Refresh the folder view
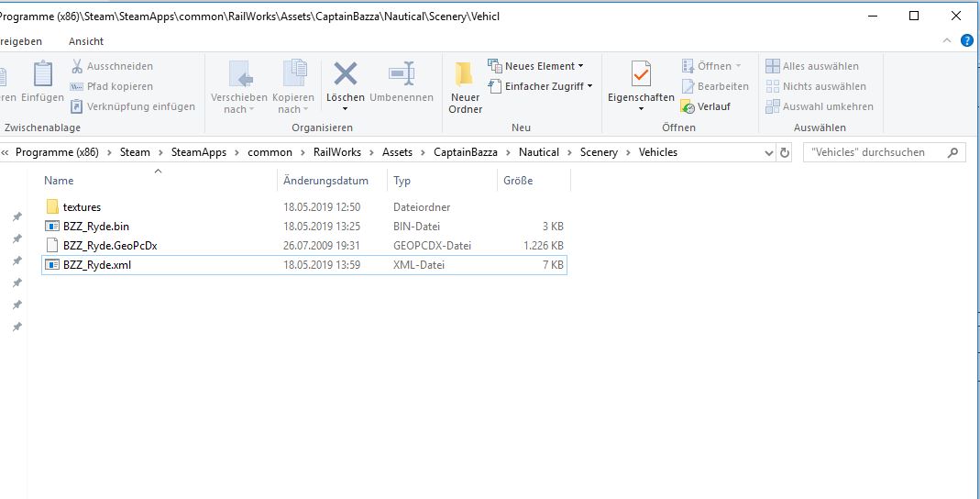The height and width of the screenshot is (499, 980). [x=785, y=152]
